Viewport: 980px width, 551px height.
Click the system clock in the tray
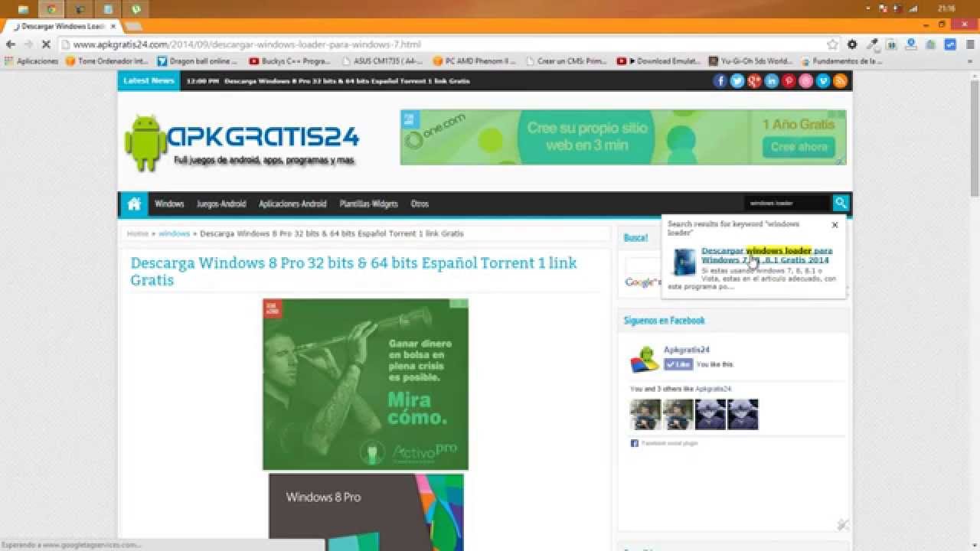(x=946, y=8)
